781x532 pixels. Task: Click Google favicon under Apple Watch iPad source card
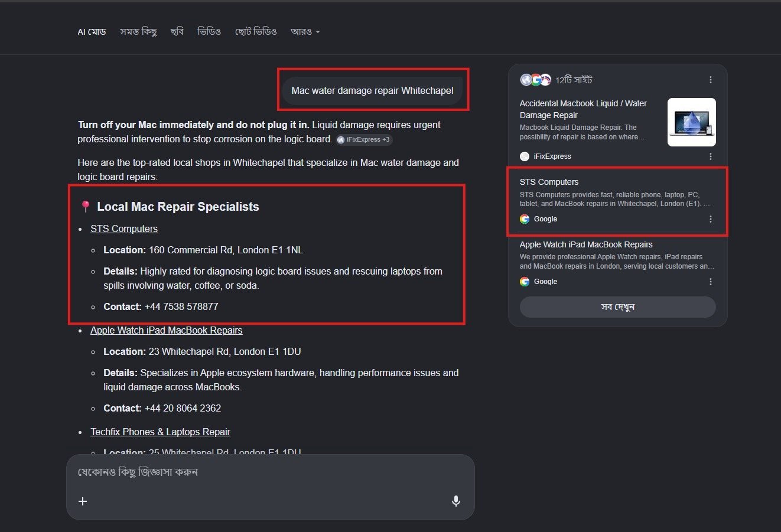[525, 282]
